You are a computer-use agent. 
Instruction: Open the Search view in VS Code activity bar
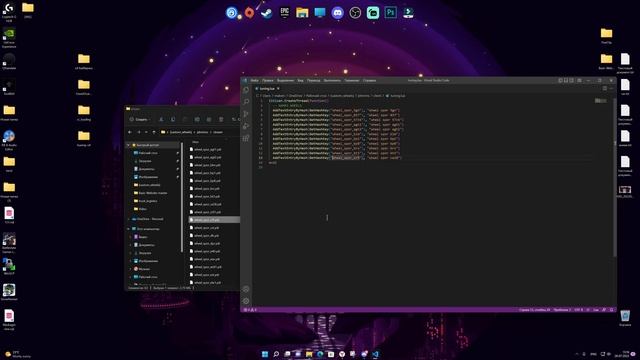[246, 101]
